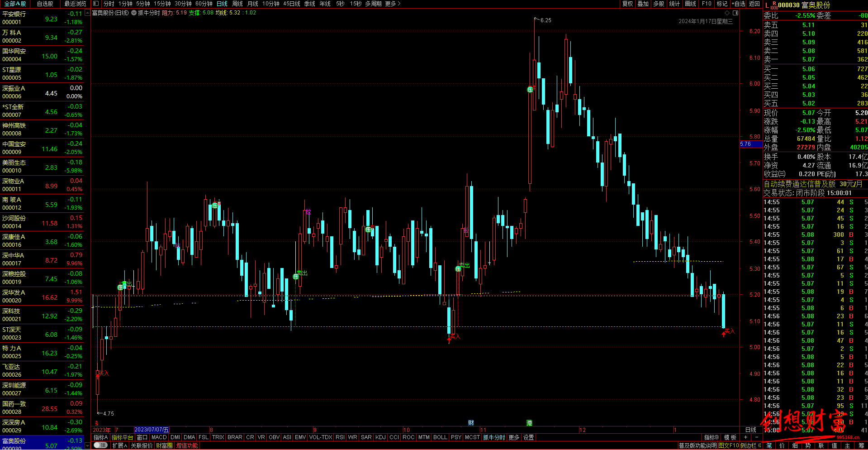Click the round marker before 抓牛分时 label
Viewport: 868px width, 450px height.
tap(134, 13)
